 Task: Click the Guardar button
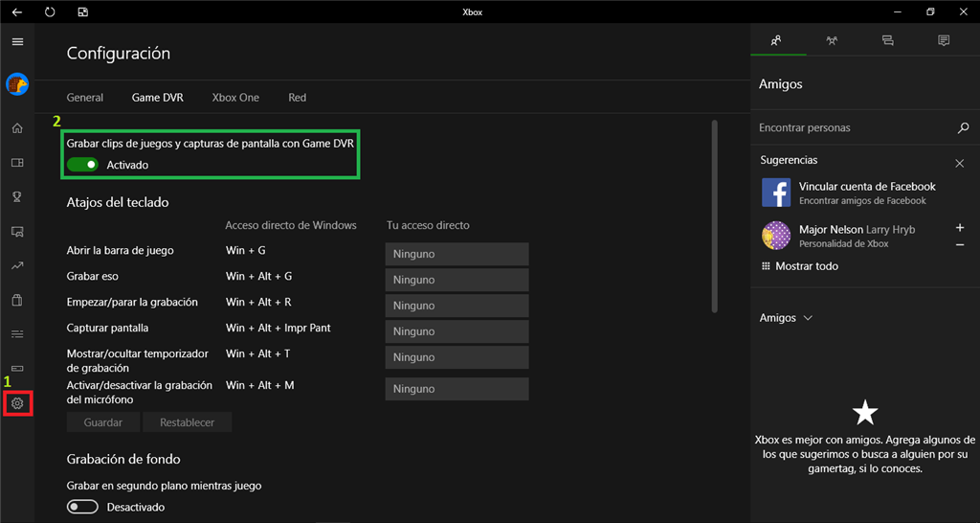click(x=103, y=422)
